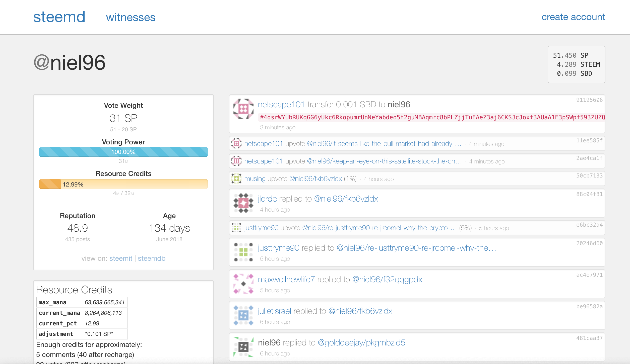Screen dimensions: 630x364
Task: Click the maxwellnewlife7 avatar icon
Action: (x=243, y=284)
